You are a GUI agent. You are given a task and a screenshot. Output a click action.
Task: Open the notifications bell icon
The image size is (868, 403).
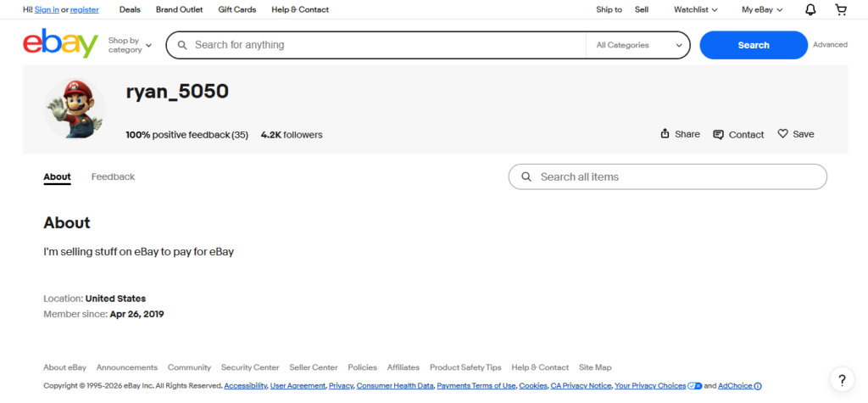(x=810, y=9)
